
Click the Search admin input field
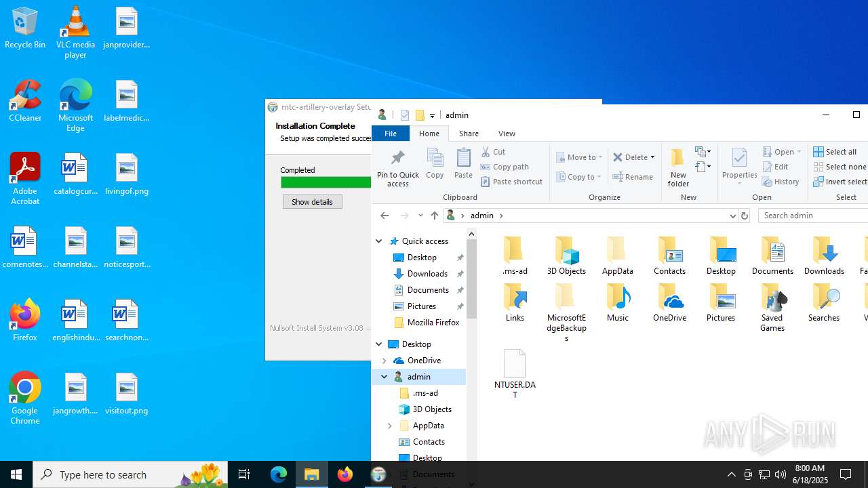pos(813,216)
